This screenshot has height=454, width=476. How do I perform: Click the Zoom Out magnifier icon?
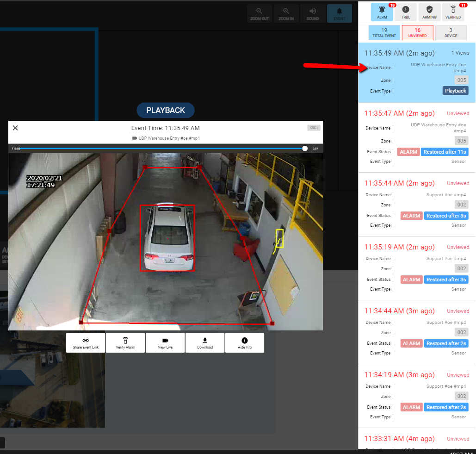(x=259, y=11)
